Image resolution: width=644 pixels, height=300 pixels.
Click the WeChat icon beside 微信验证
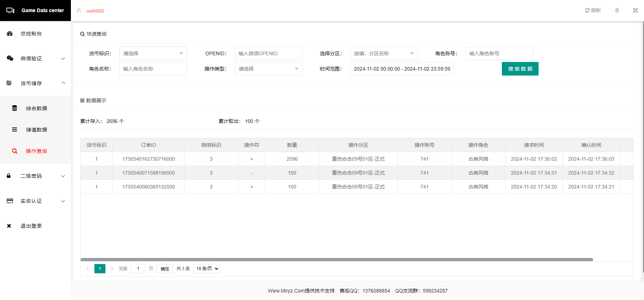point(10,58)
